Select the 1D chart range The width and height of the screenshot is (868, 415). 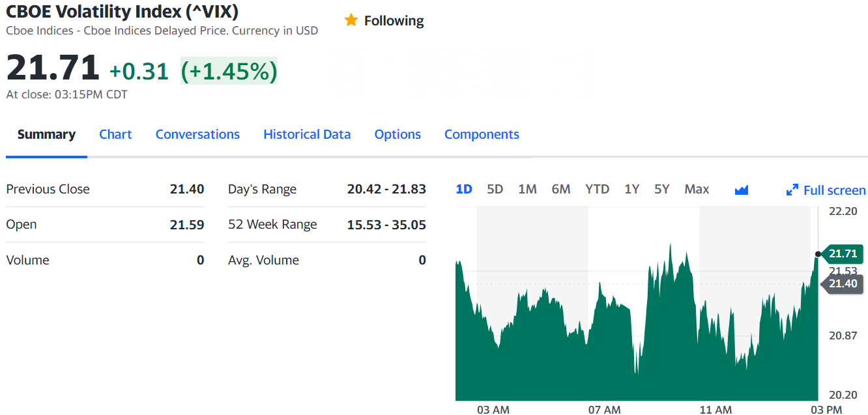click(464, 189)
